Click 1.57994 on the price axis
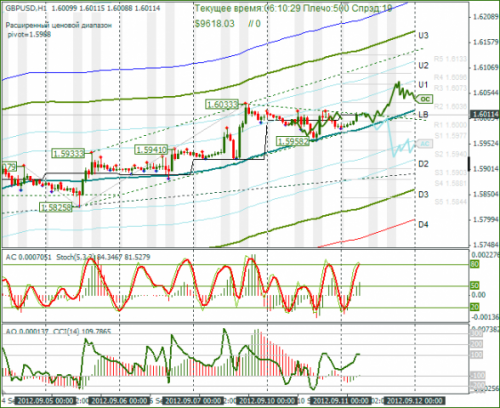500x408 pixels. [485, 219]
